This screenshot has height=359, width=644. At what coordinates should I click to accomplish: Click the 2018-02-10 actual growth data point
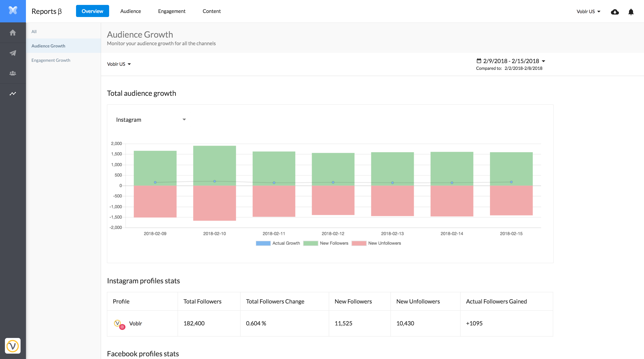214,181
